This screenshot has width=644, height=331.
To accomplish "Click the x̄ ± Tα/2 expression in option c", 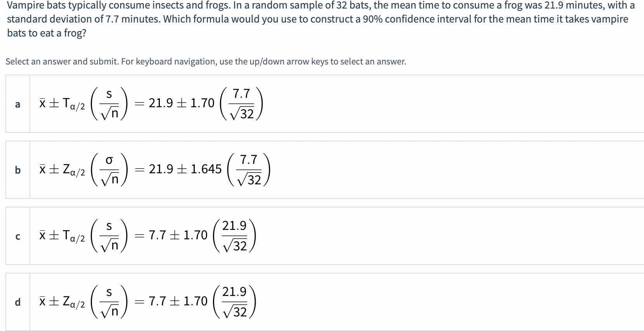I will 62,236.
